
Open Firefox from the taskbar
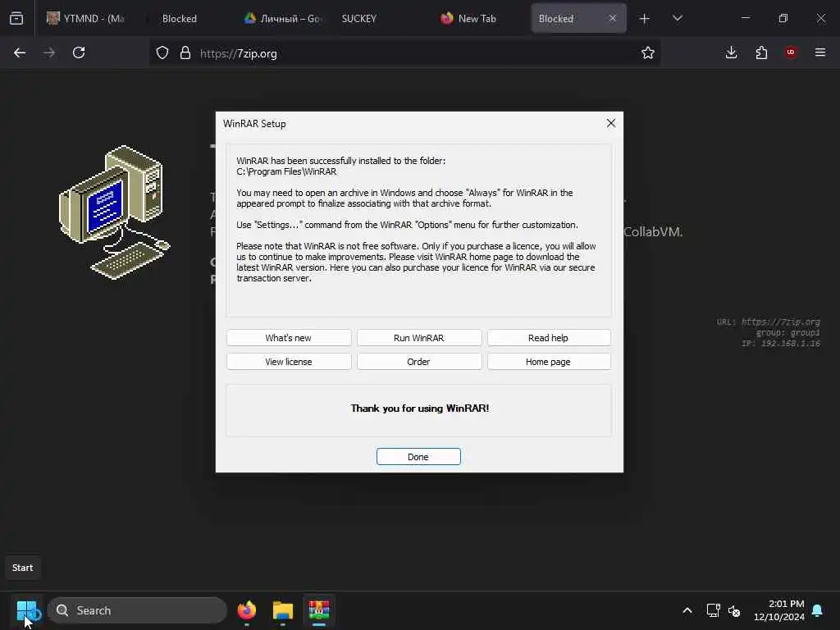pos(246,610)
